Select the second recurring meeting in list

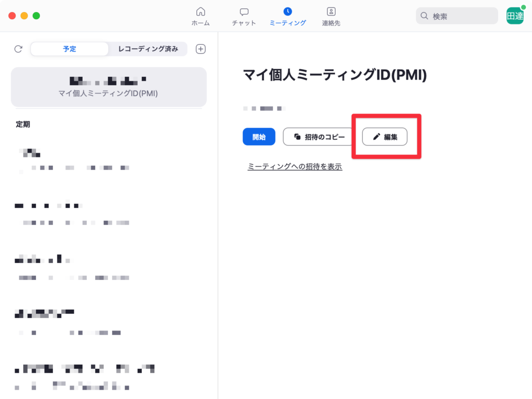73,214
